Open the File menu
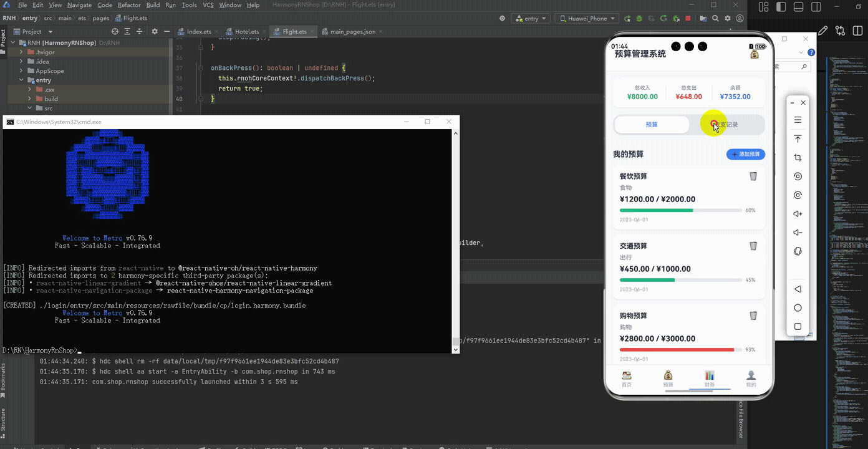Screen dimensions: 868x449 pos(22,5)
